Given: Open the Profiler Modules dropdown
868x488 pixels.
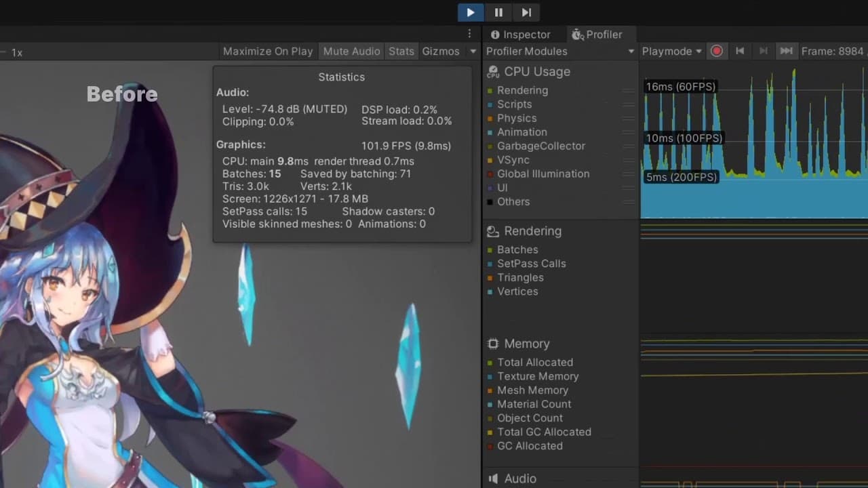Looking at the screenshot, I should pos(560,51).
